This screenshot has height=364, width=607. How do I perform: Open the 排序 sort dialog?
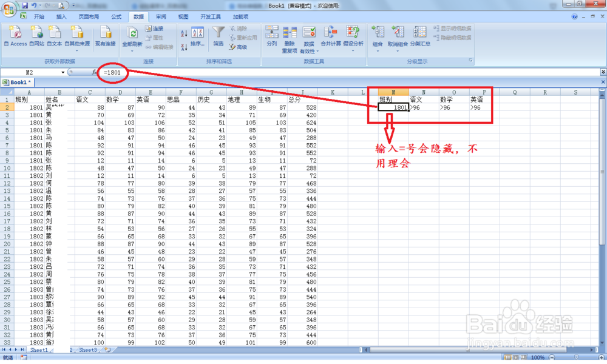197,37
